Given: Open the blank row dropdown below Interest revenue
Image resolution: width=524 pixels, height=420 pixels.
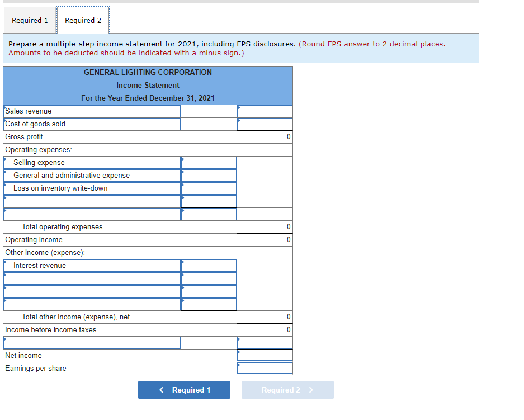Looking at the screenshot, I should [x=92, y=278].
